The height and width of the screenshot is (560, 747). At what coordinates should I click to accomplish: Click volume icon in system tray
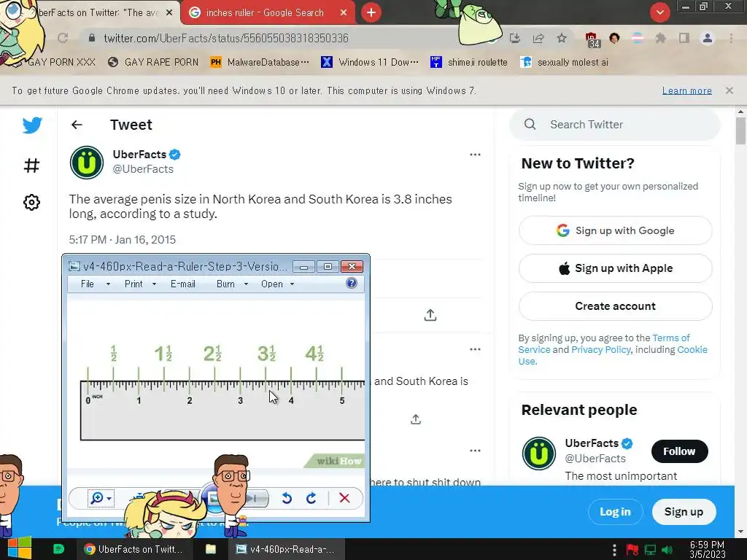[x=667, y=550]
